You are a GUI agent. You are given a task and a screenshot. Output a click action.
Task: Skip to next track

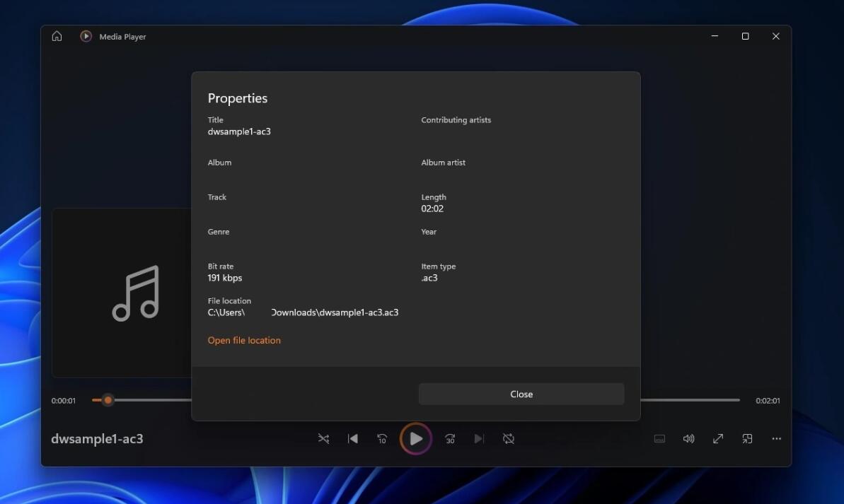tap(479, 439)
